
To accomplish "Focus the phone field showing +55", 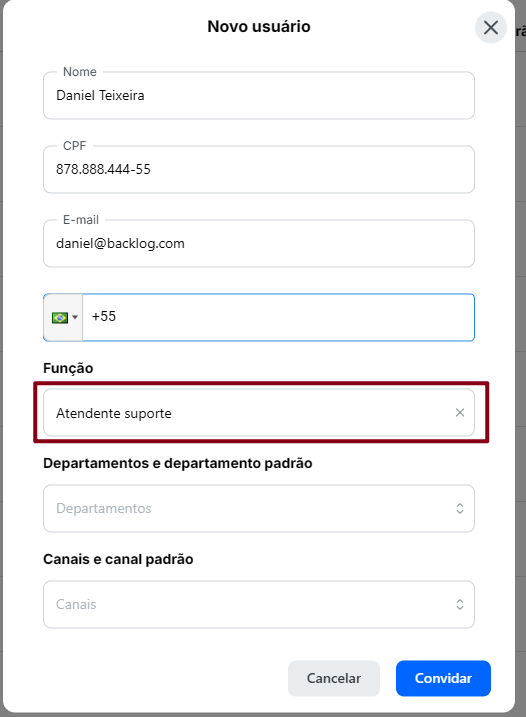I will (x=278, y=317).
